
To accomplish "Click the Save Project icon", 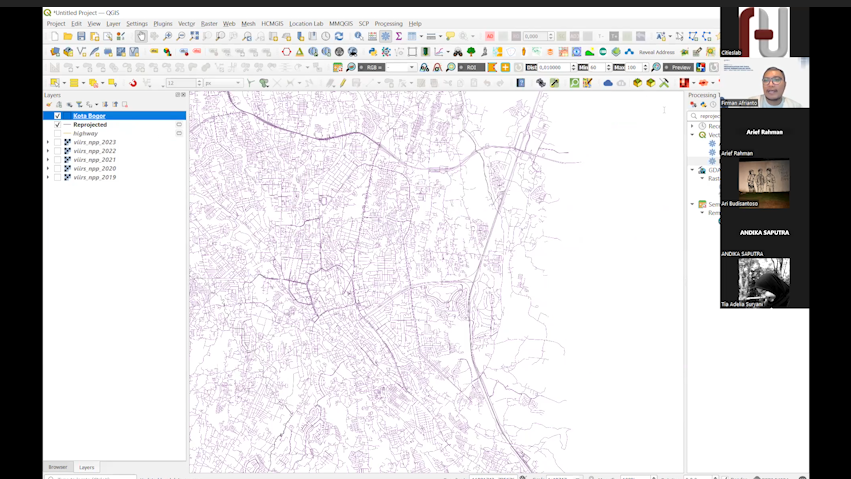I will pos(81,36).
